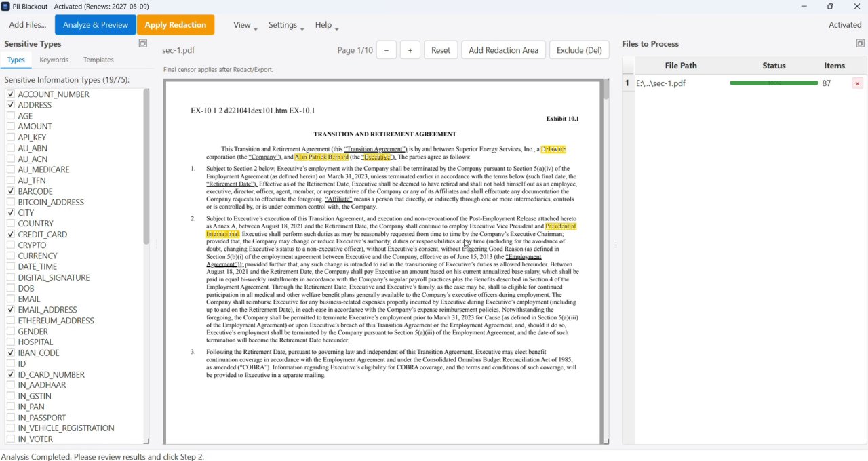The height and width of the screenshot is (461, 868).
Task: Enable DATE_TIME checkbox
Action: pyautogui.click(x=11, y=266)
